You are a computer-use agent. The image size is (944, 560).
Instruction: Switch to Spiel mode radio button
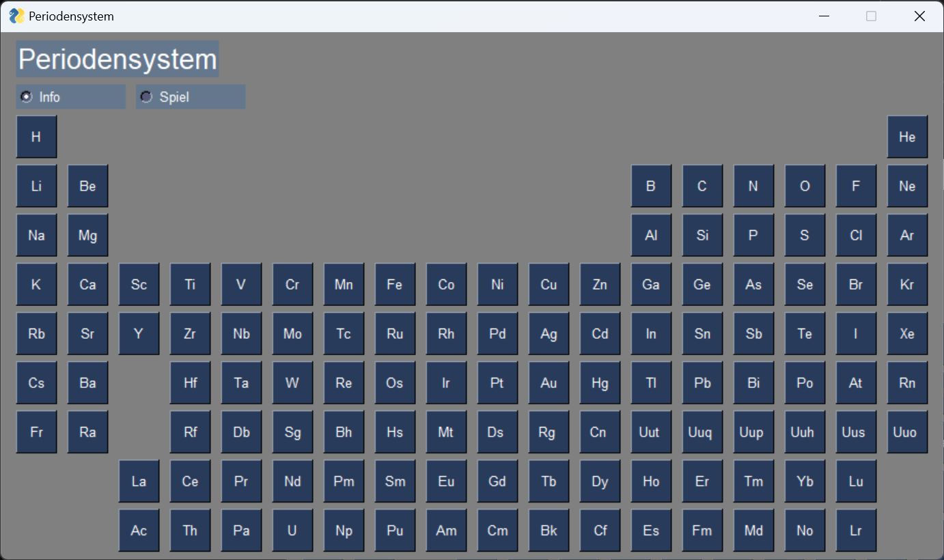tap(146, 97)
